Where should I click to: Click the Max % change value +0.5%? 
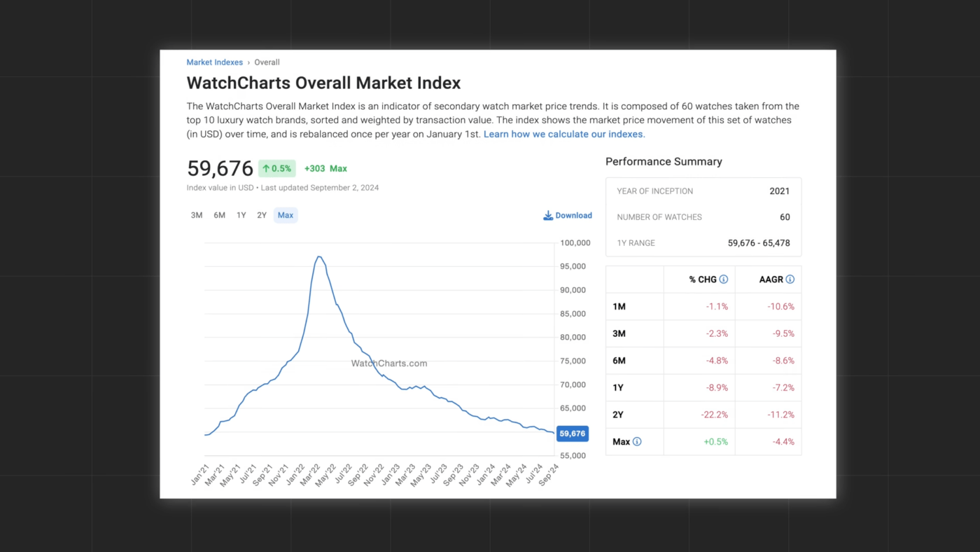point(716,442)
